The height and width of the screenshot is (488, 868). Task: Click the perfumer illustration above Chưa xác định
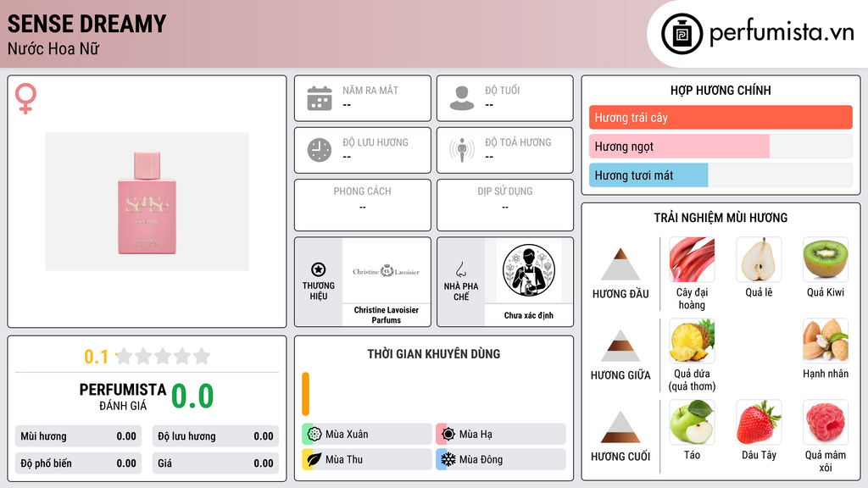click(x=529, y=270)
